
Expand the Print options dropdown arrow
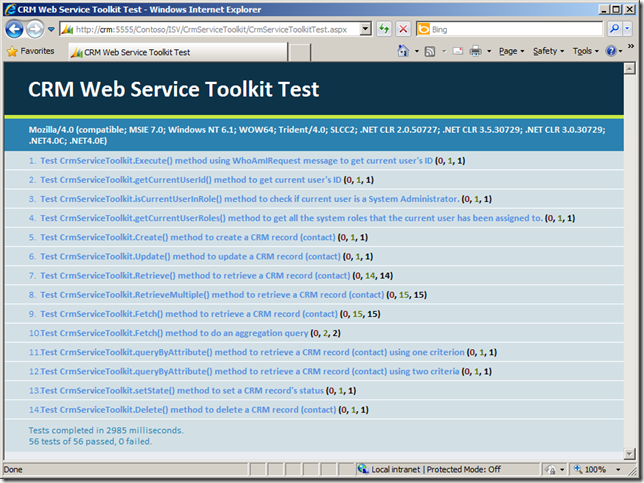coord(489,51)
